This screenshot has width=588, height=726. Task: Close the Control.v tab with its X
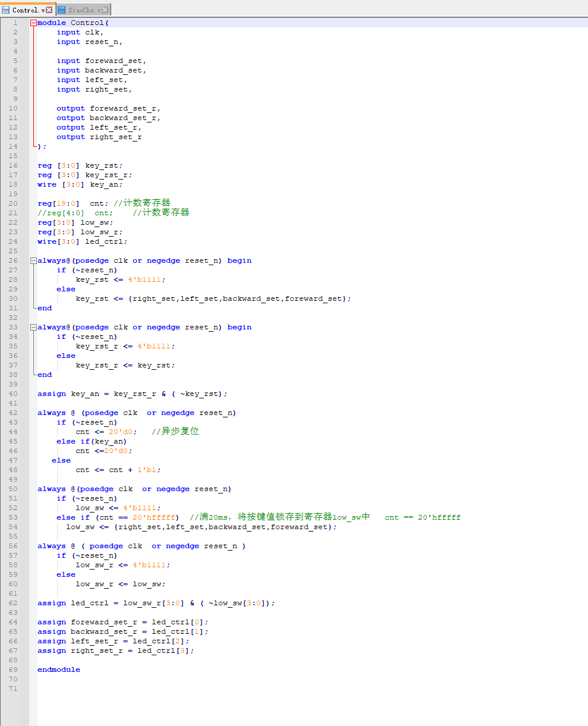click(49, 10)
